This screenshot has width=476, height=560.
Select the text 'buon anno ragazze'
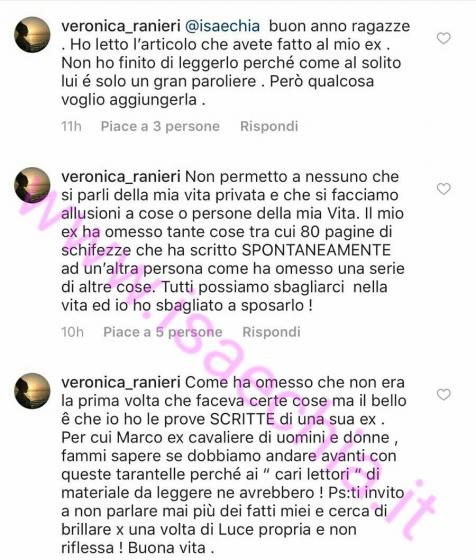point(339,26)
